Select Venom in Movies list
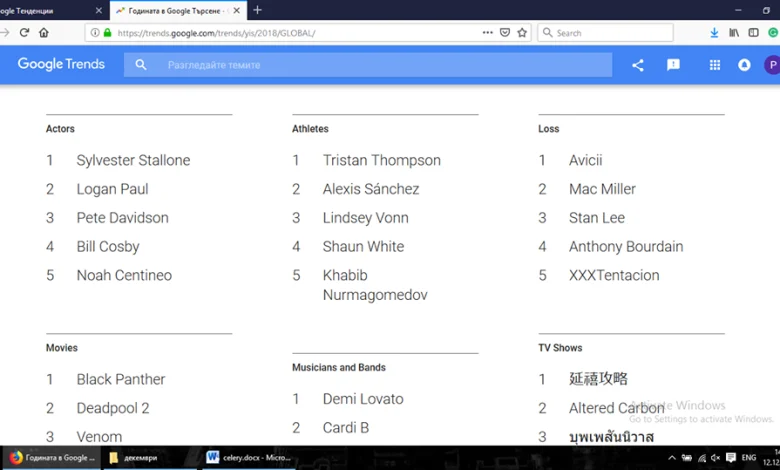 point(99,437)
